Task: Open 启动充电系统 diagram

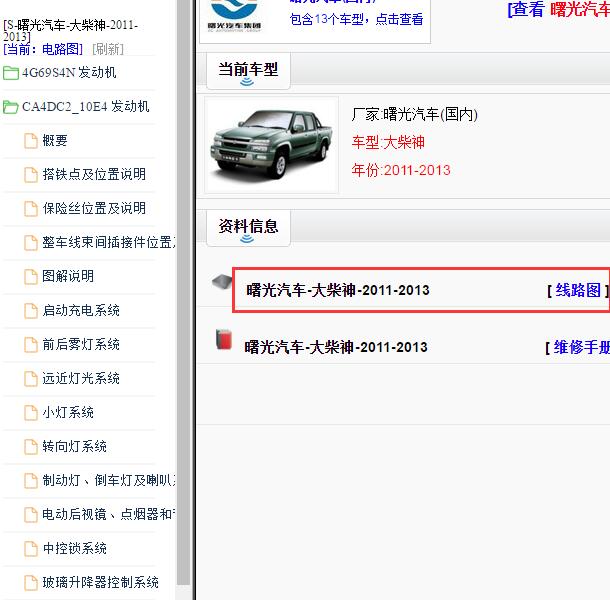Action: pyautogui.click(x=81, y=310)
